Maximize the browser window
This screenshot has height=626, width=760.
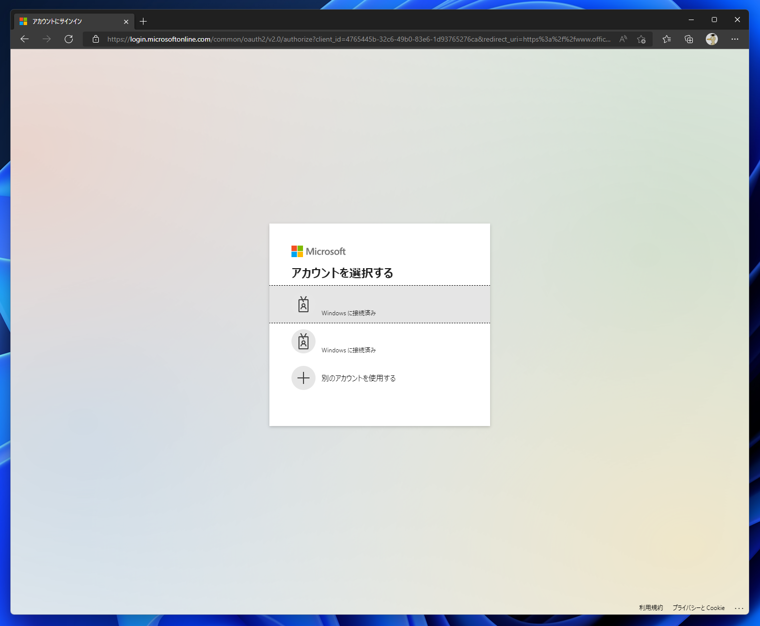coord(714,20)
